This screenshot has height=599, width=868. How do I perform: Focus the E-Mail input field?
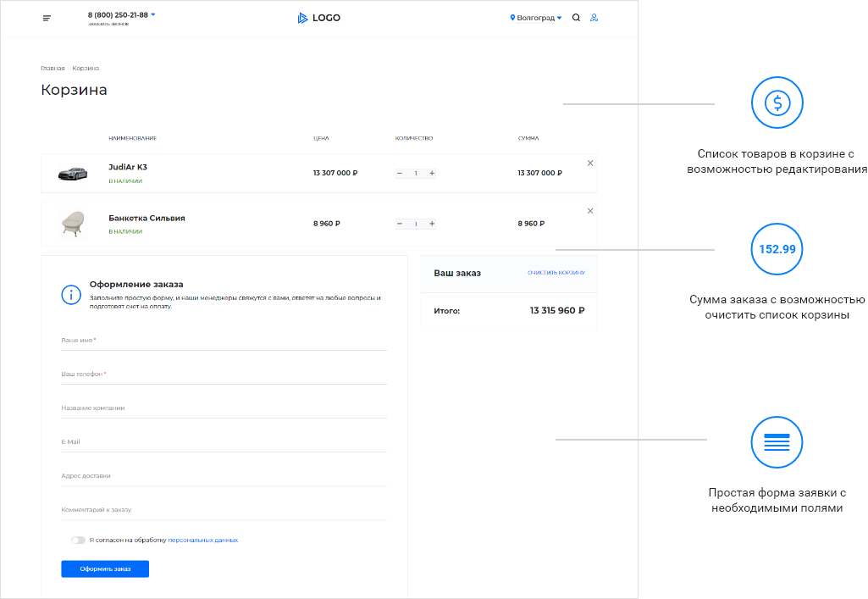pos(224,442)
